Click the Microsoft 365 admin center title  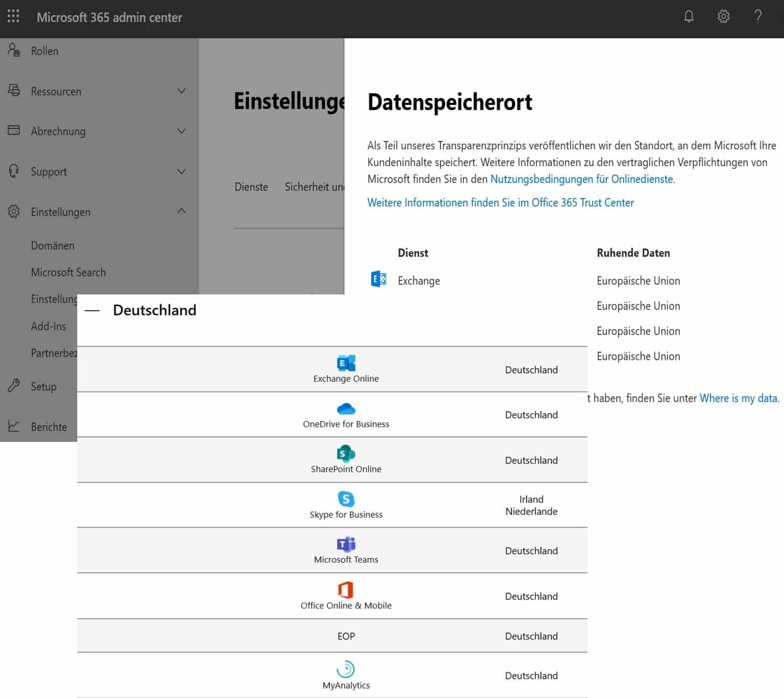[109, 17]
